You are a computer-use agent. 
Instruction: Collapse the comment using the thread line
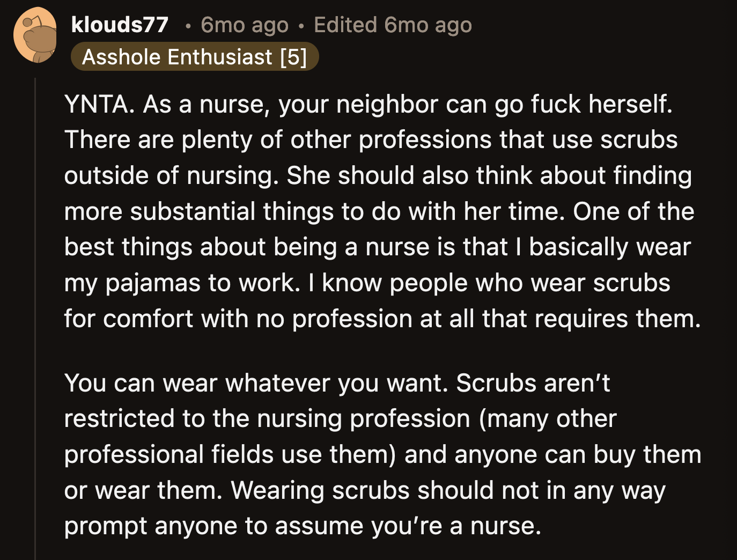(x=35, y=322)
